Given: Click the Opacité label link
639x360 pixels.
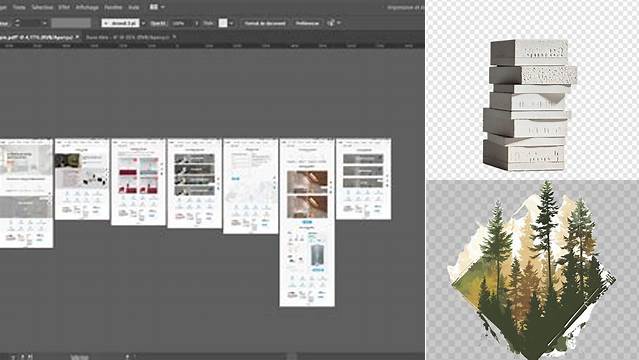Looking at the screenshot, I should click(158, 23).
